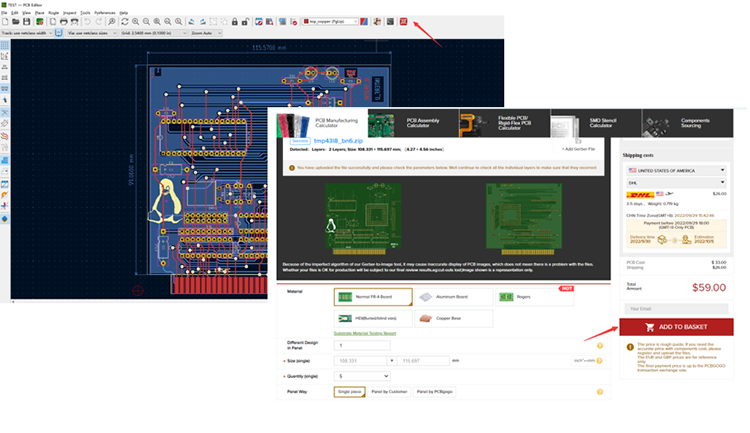Click the Open folder icon in PCB Editor
750x433 pixels.
tap(16, 22)
